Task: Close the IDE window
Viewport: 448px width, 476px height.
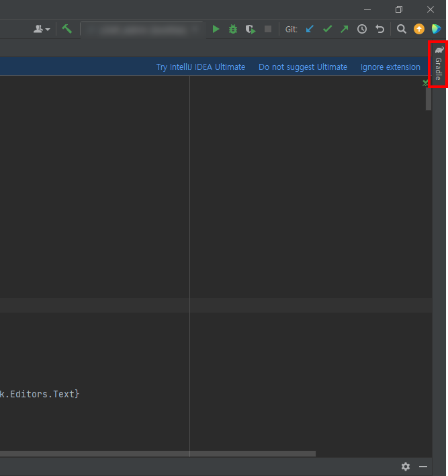Action: click(x=431, y=9)
